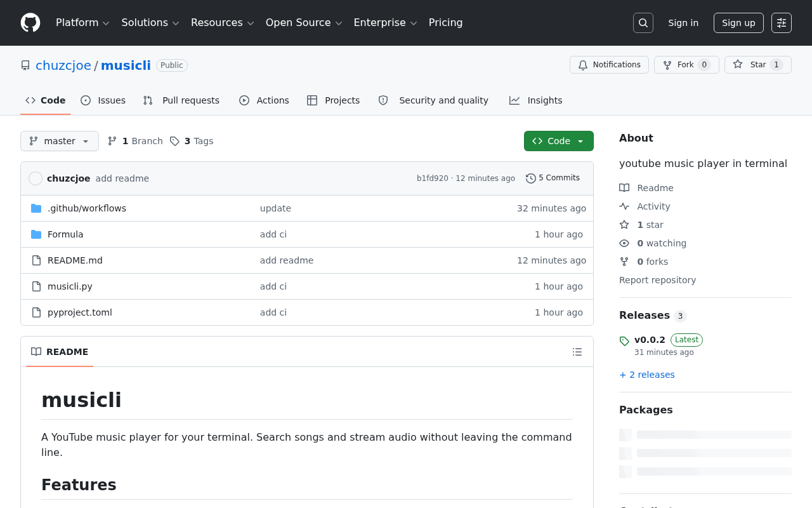Click the tag icon next to 3 Tags
This screenshot has width=812, height=508.
174,141
